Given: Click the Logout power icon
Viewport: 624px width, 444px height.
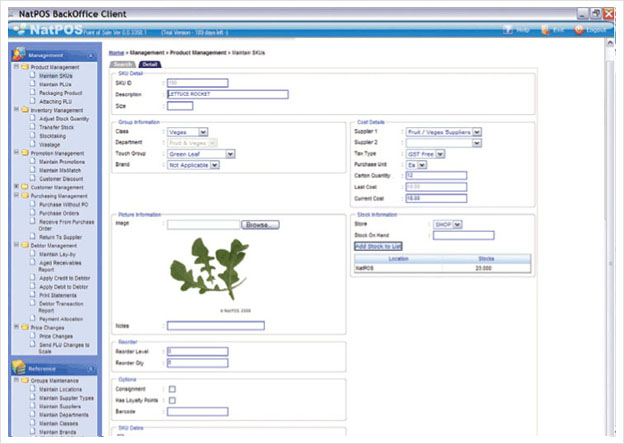Looking at the screenshot, I should coord(579,30).
